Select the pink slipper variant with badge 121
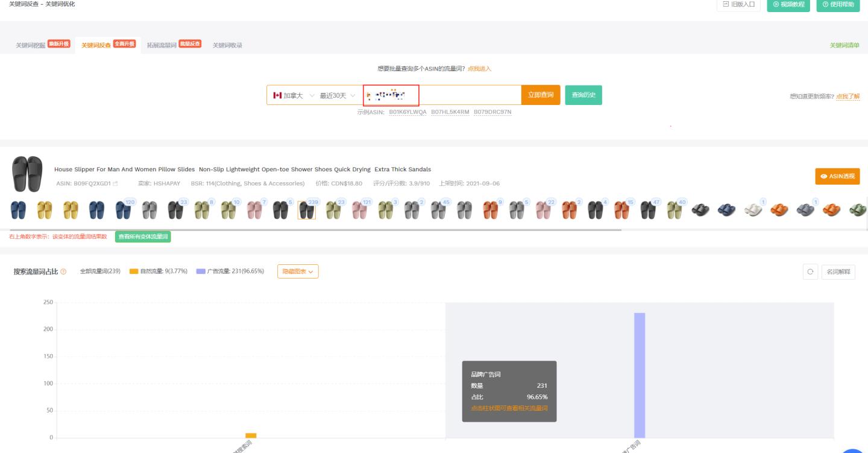 pyautogui.click(x=359, y=209)
